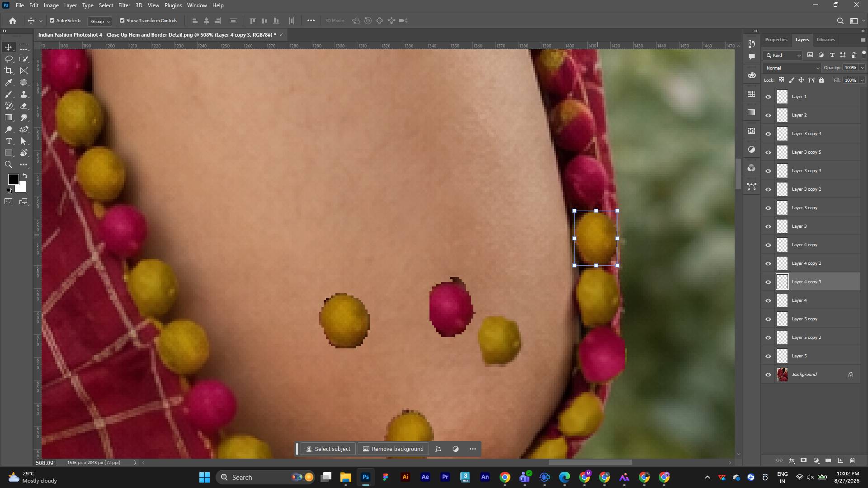Viewport: 868px width, 488px height.
Task: Pick the Eraser tool
Action: pos(24,106)
